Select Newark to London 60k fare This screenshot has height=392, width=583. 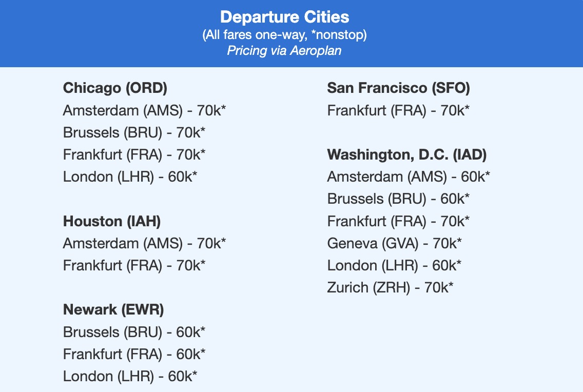tap(130, 376)
